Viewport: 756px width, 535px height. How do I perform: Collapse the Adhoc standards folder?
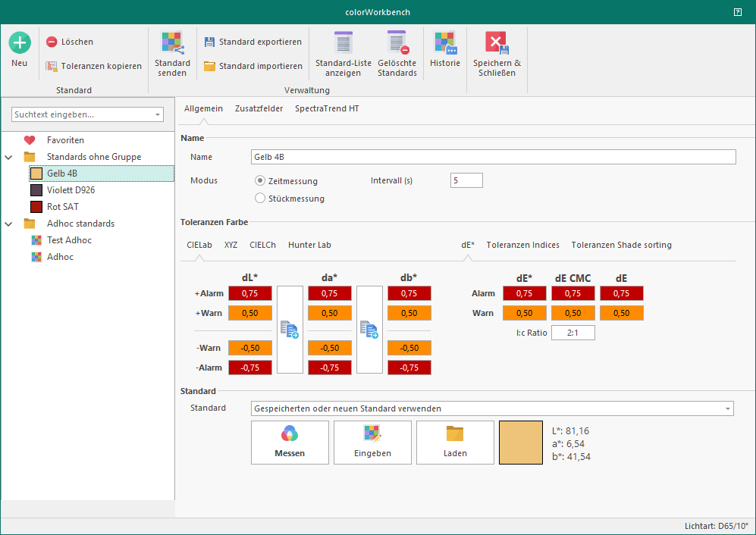point(8,224)
